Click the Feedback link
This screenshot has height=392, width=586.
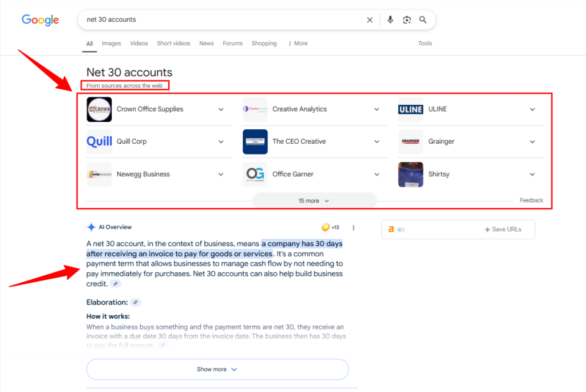tap(531, 200)
